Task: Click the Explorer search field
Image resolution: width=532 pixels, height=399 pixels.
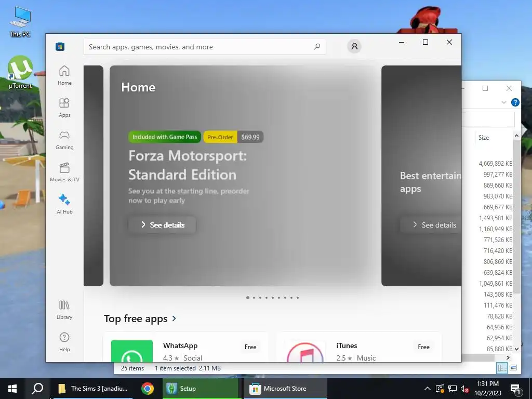Action: coord(488,119)
